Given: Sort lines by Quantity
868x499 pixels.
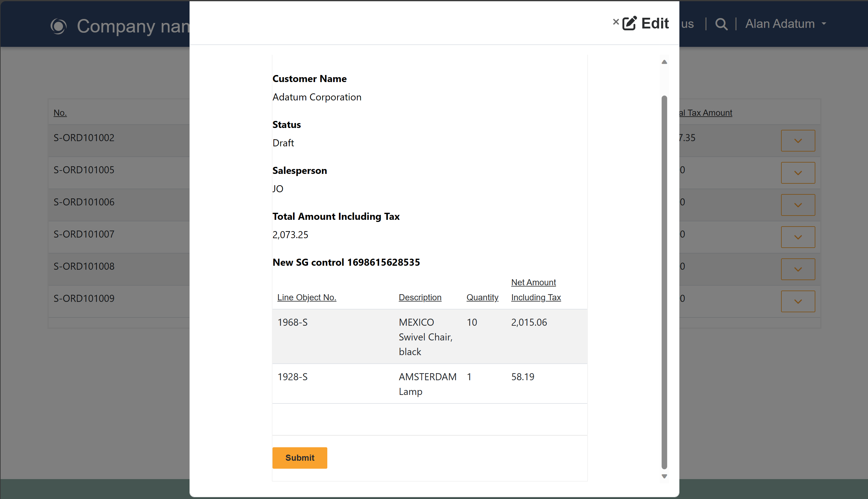Looking at the screenshot, I should (482, 297).
